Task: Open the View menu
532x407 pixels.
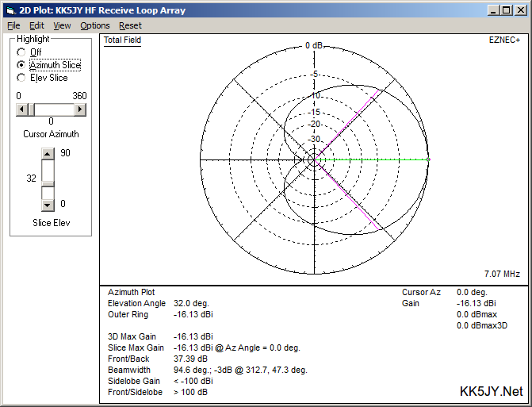Action: tap(62, 26)
